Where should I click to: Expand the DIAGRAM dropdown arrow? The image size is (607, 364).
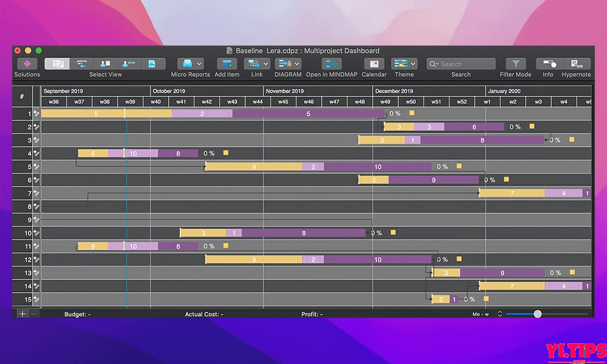tap(297, 64)
